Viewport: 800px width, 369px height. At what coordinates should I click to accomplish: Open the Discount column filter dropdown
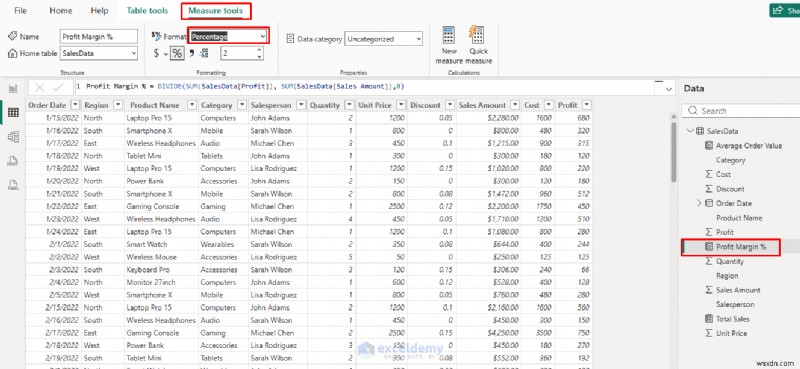(449, 105)
